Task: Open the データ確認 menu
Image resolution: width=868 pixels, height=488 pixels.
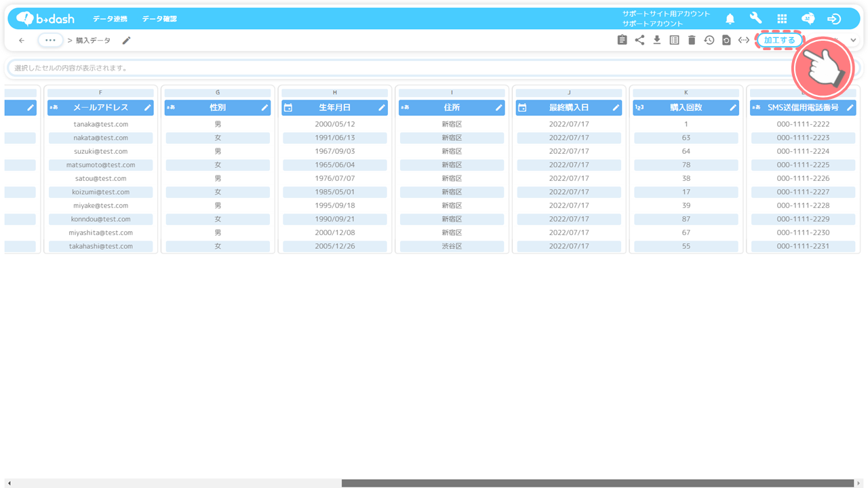Action: (159, 19)
